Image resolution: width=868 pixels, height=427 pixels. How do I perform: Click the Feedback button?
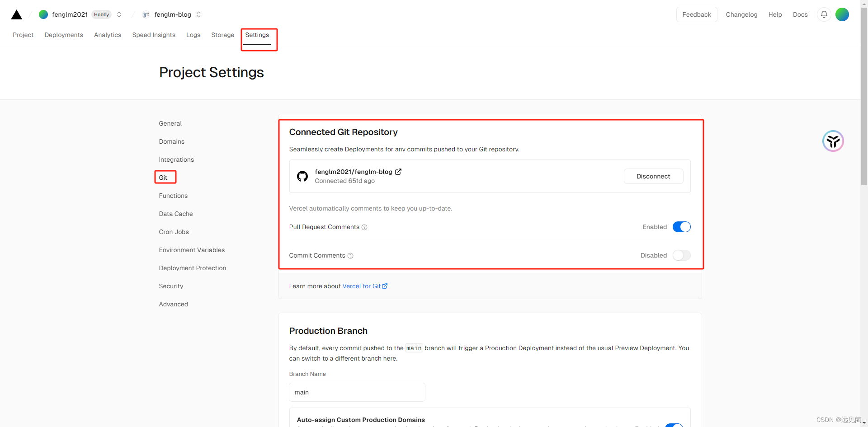(697, 14)
